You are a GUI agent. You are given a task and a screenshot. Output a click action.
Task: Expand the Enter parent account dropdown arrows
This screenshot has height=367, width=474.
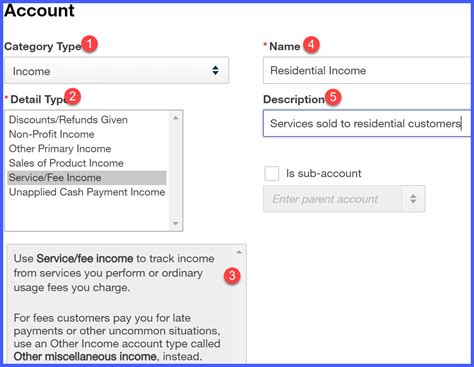coord(413,199)
